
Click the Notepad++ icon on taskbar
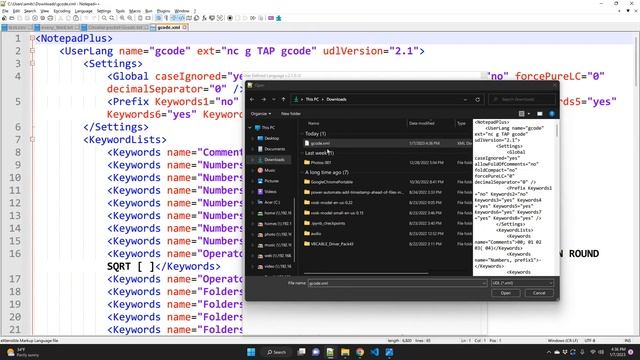point(330,352)
